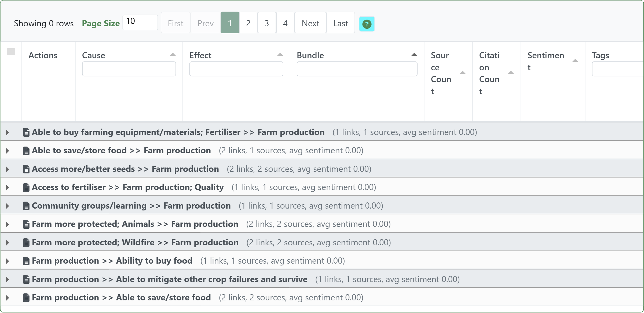Click the Cause column sort arrow

[x=173, y=55]
